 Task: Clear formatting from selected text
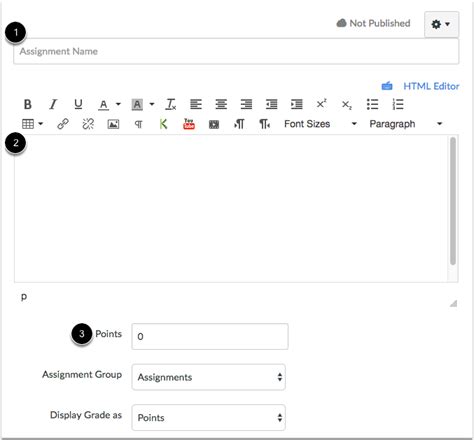pos(171,104)
